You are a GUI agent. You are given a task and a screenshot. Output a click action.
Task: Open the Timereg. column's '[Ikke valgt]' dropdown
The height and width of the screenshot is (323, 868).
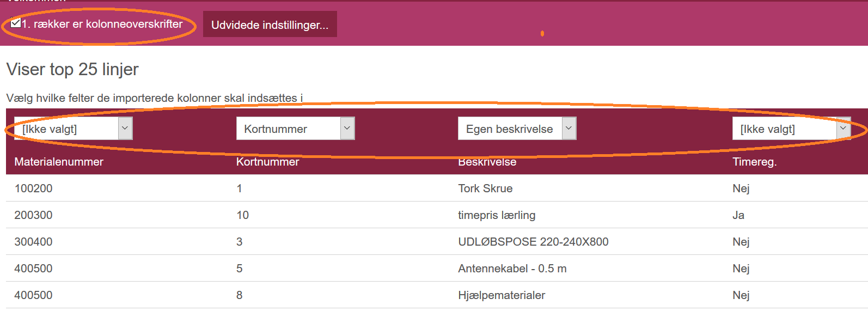[791, 129]
